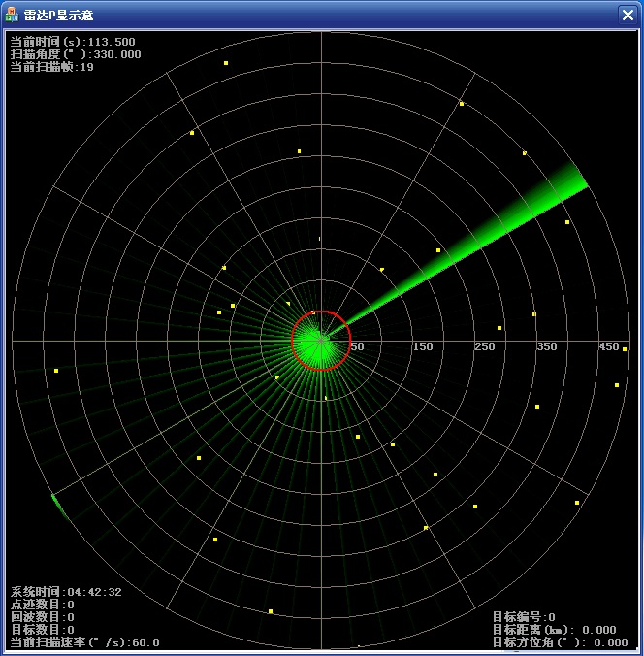Click the 当前扫描速率 60.0 readout
The height and width of the screenshot is (656, 644).
tap(85, 642)
